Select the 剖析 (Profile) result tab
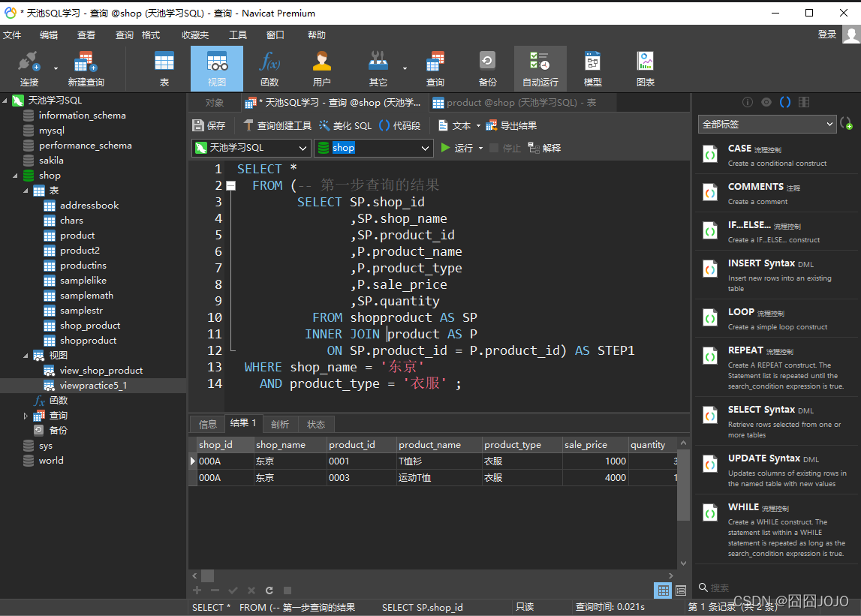 [x=279, y=425]
